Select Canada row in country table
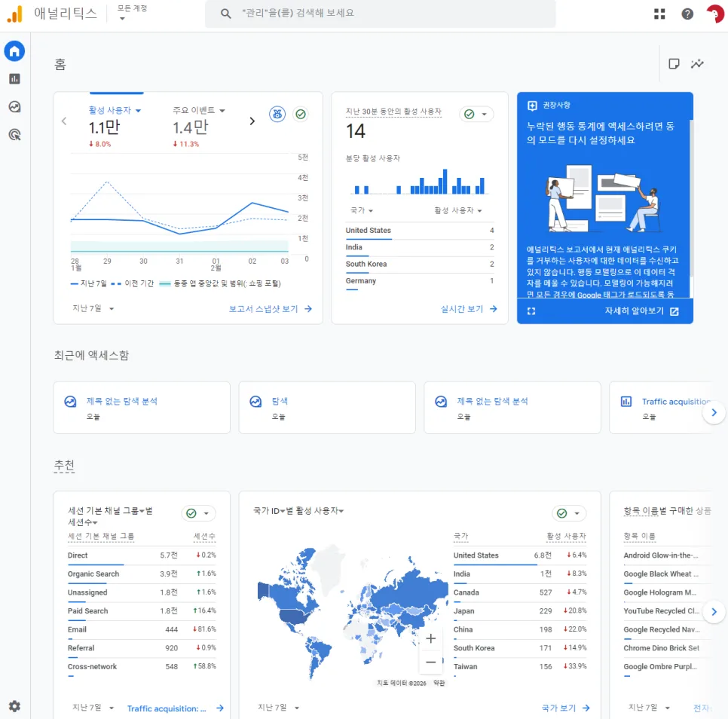This screenshot has height=719, width=728. click(x=520, y=592)
